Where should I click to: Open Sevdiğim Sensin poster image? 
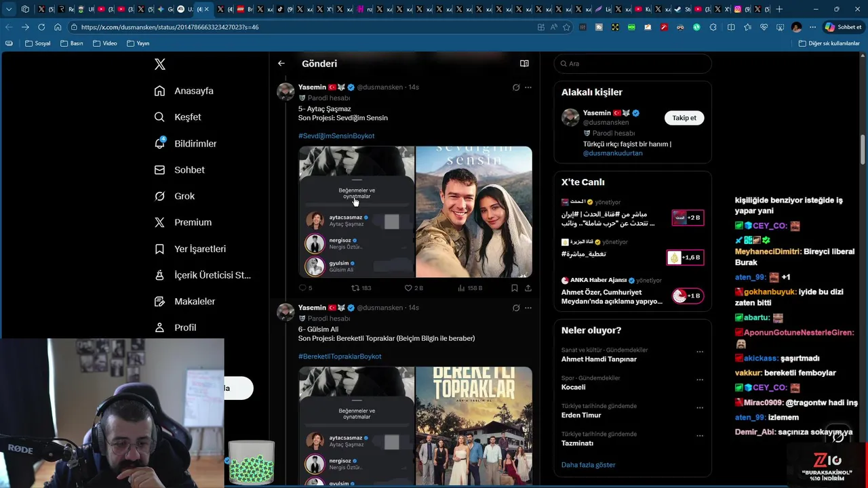pyautogui.click(x=474, y=212)
